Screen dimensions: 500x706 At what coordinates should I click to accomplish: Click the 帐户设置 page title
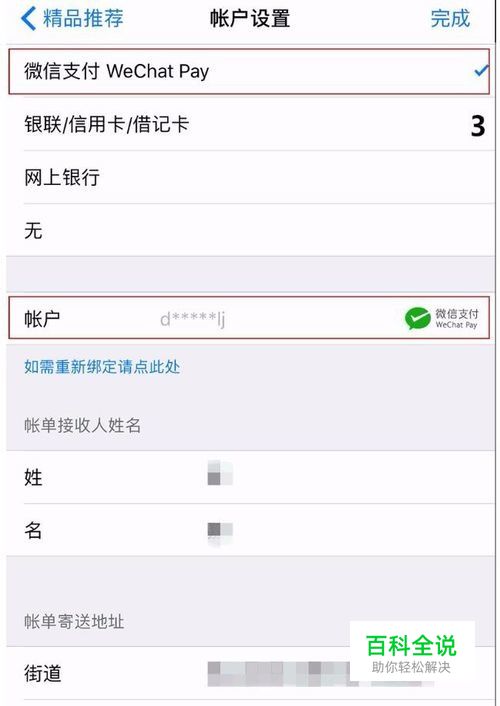(250, 18)
